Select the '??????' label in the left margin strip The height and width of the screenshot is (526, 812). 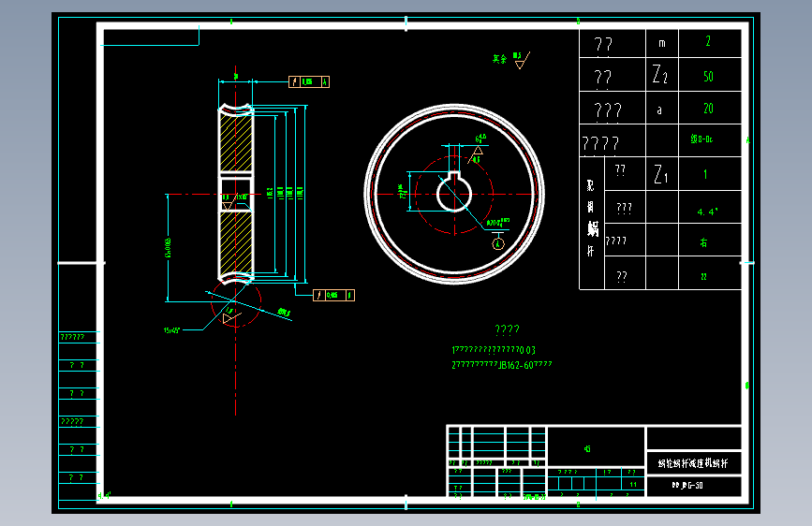click(72, 337)
